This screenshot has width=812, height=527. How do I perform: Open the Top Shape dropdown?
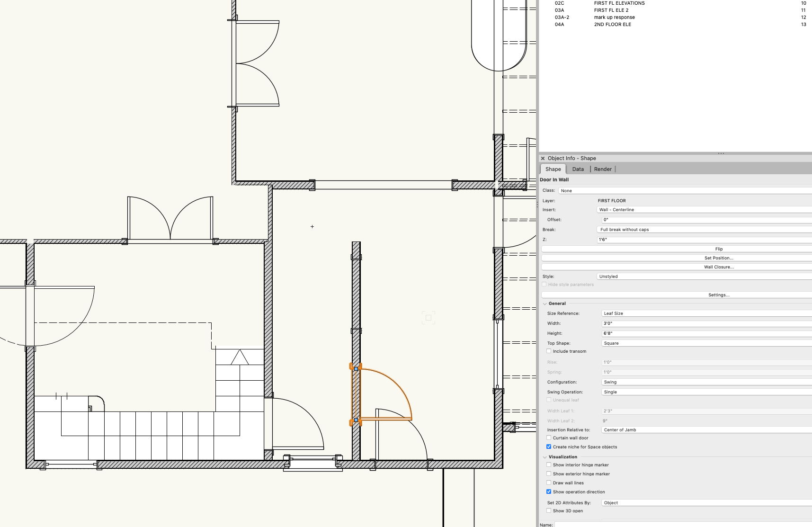pyautogui.click(x=705, y=343)
